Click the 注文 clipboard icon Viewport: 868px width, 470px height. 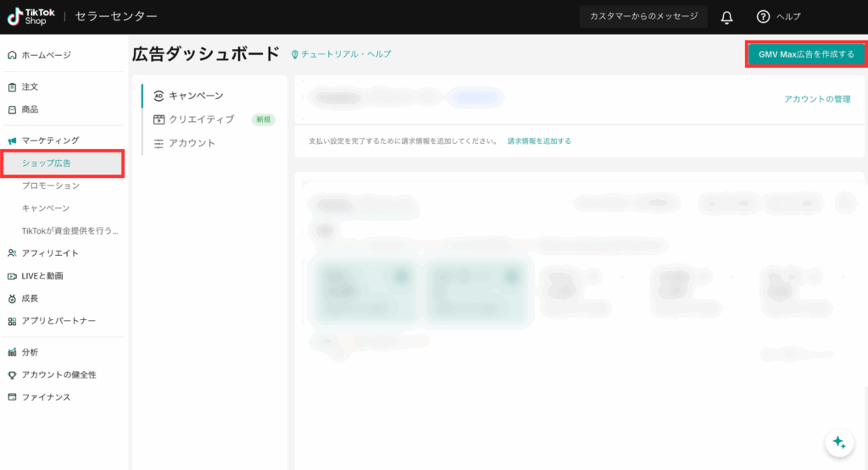[x=12, y=87]
